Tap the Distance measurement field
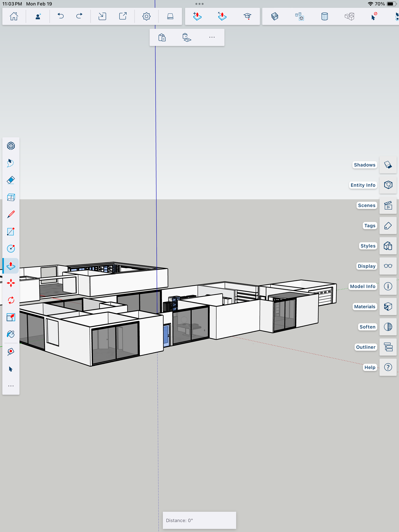Image resolution: width=399 pixels, height=532 pixels. tap(199, 520)
